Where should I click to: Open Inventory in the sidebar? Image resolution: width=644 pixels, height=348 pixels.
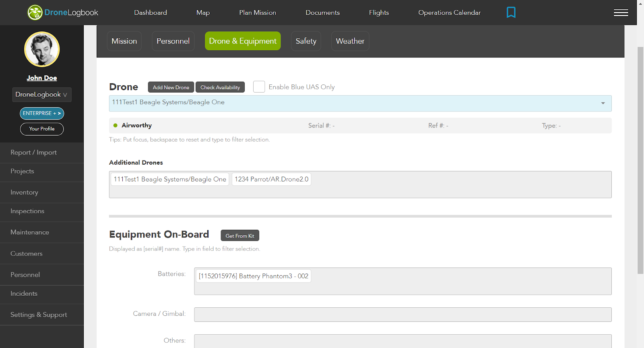42,192
